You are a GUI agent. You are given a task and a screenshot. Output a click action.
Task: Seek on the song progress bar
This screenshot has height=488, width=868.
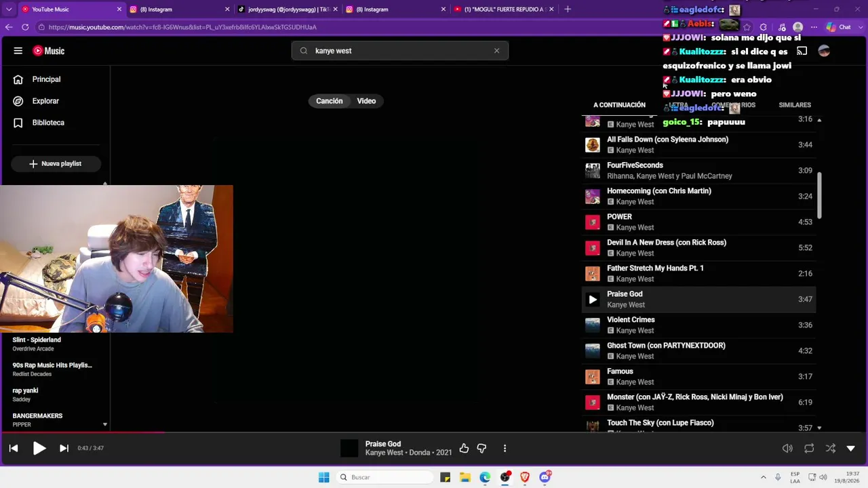coord(434,432)
